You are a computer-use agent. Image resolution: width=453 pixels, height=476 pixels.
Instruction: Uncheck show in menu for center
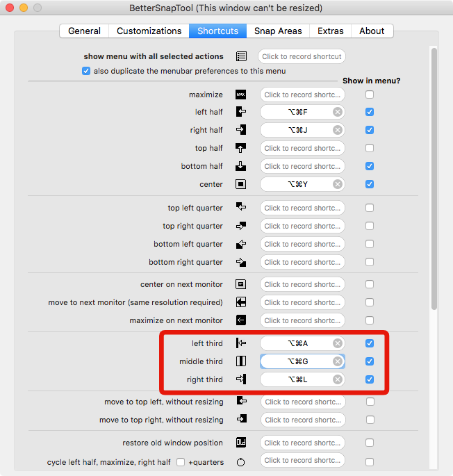(370, 184)
